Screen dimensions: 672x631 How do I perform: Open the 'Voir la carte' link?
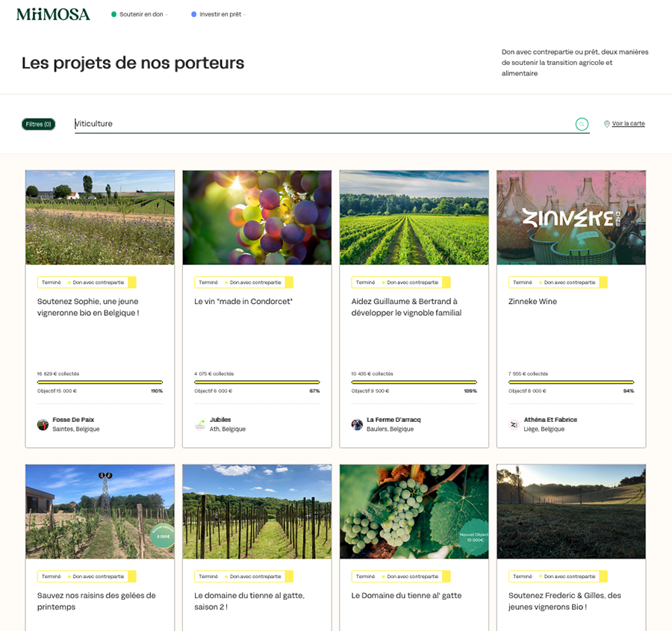click(x=628, y=124)
